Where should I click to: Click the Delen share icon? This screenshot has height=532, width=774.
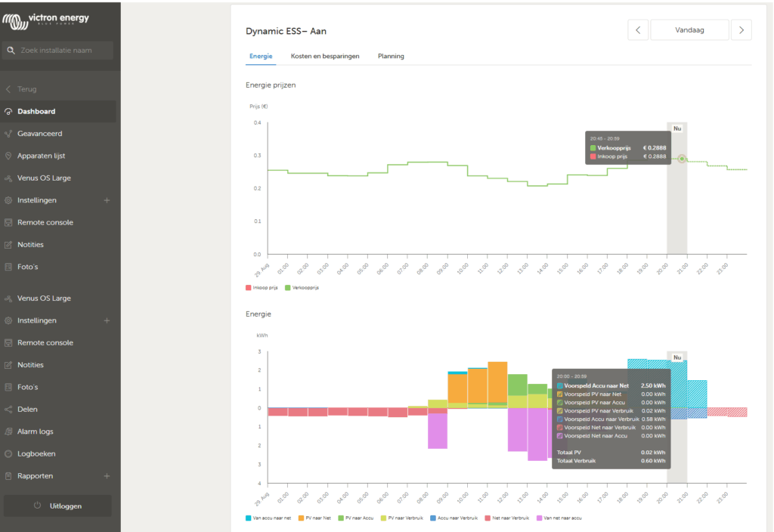8,410
